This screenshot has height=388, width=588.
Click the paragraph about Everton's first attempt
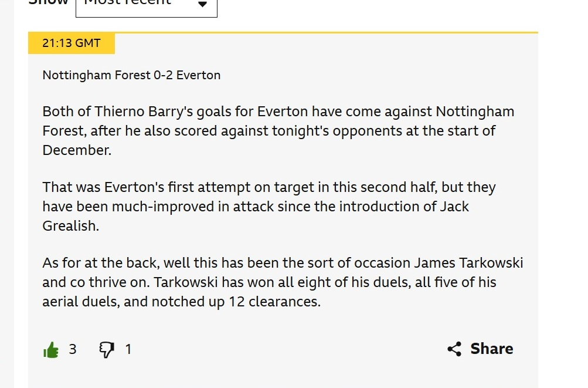coord(269,207)
